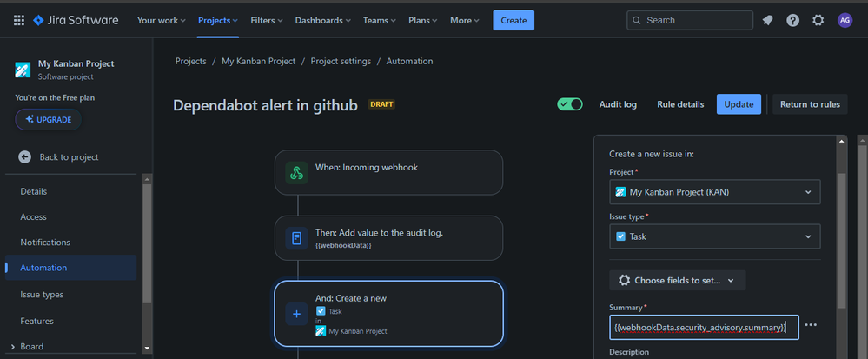Click the Summary input field
Viewport: 868px width, 359px height.
pos(704,328)
